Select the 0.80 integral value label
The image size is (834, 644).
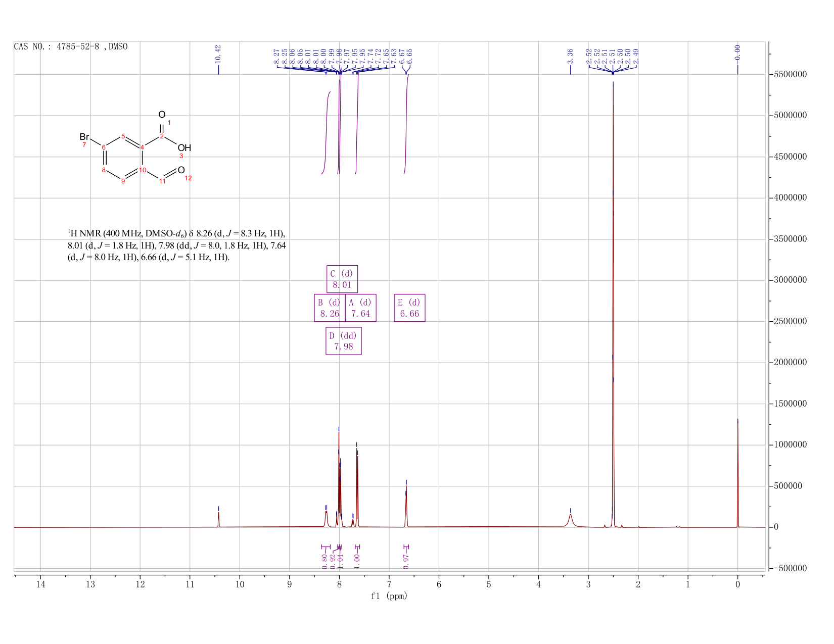[x=325, y=561]
